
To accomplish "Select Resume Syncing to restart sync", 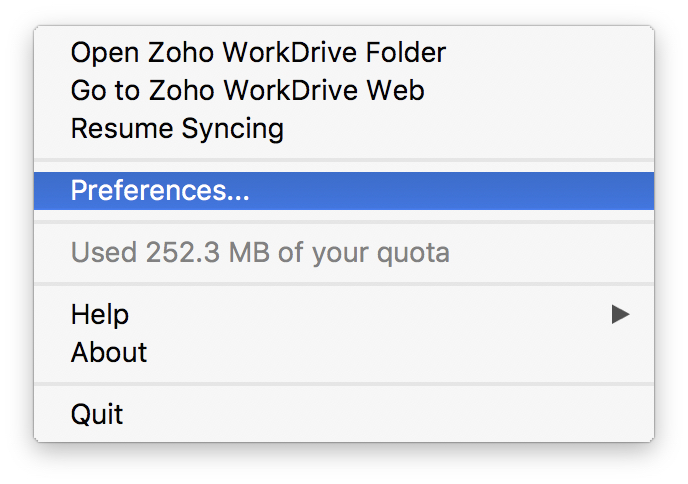I will tap(177, 128).
